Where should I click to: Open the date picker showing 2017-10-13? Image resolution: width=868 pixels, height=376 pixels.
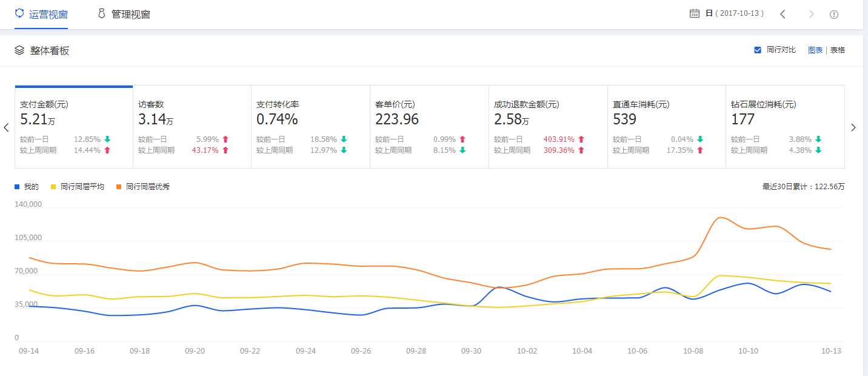pyautogui.click(x=735, y=13)
